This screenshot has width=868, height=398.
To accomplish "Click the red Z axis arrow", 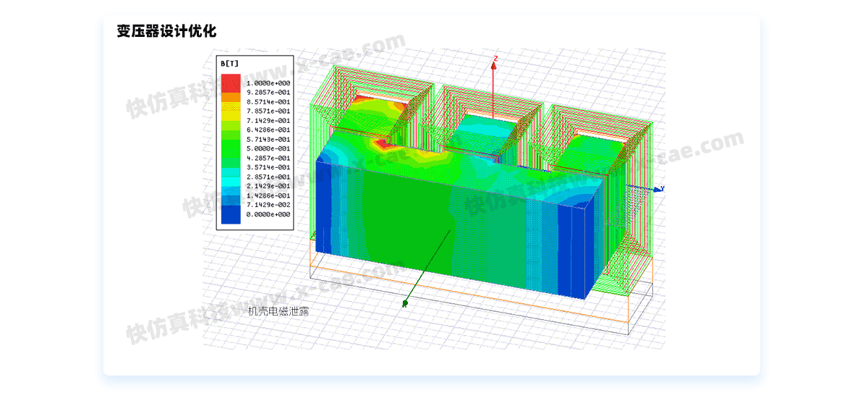I will coord(494,65).
